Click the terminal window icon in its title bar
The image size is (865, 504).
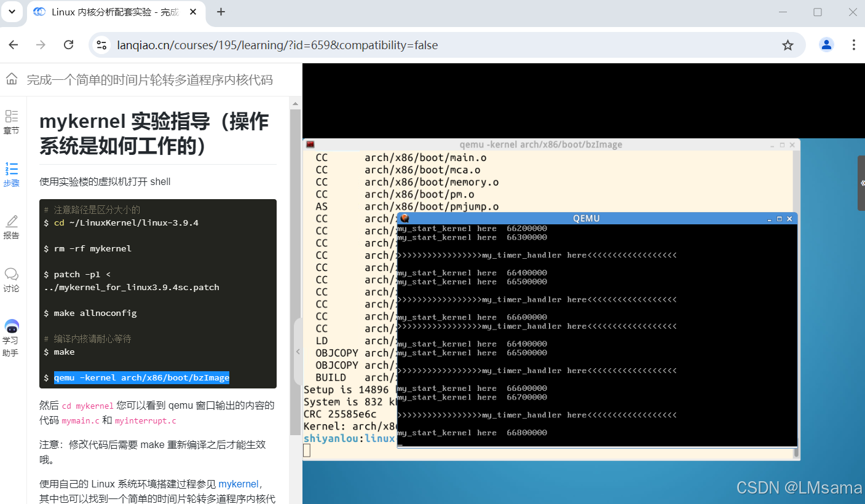310,144
